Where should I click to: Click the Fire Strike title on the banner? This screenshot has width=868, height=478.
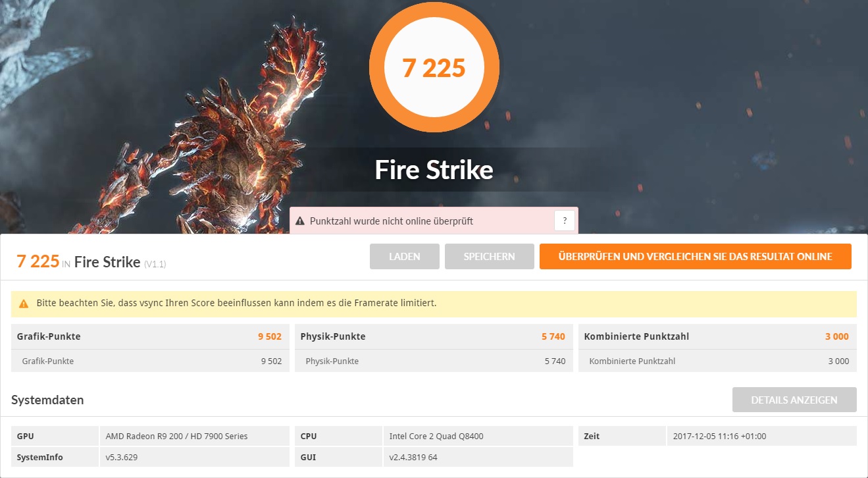coord(434,170)
